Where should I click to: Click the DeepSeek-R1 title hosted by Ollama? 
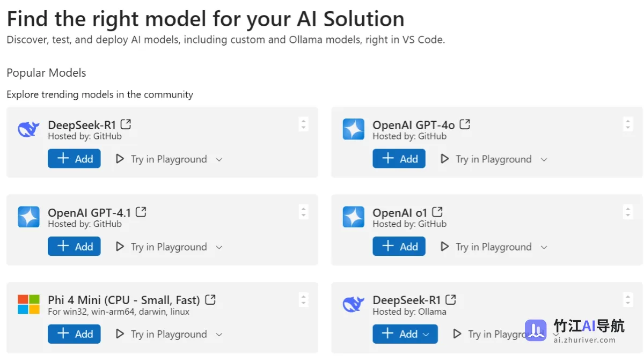[x=406, y=300]
